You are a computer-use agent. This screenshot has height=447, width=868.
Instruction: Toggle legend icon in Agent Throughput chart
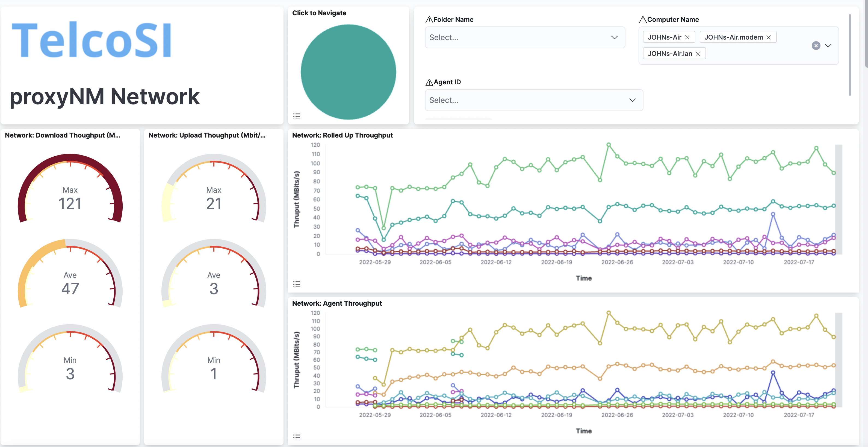[x=297, y=437]
